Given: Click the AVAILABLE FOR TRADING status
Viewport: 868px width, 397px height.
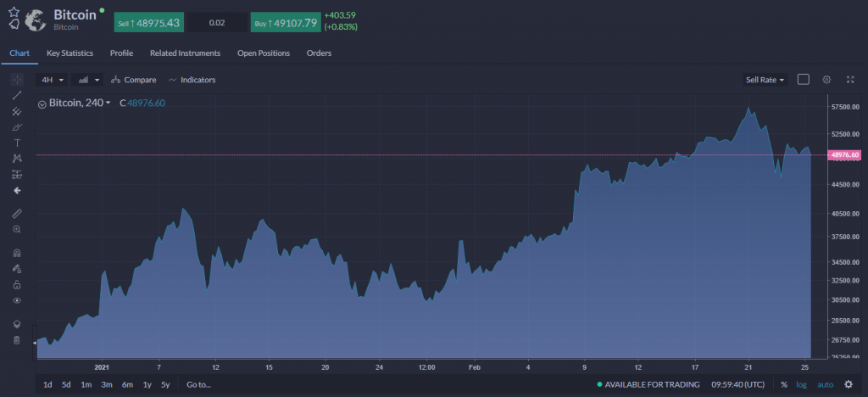Looking at the screenshot, I should 648,384.
